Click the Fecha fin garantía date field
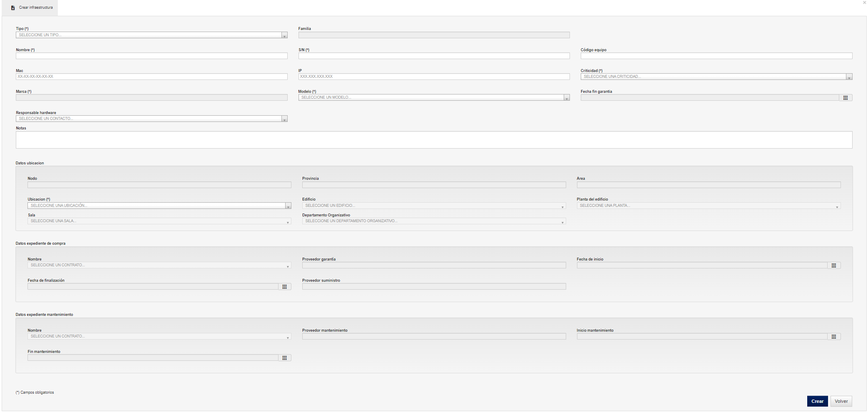Screen dimensions: 868x412 710,97
